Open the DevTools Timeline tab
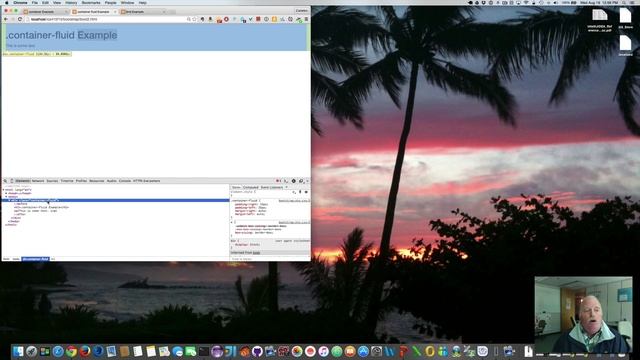This screenshot has height=360, width=640. 67,181
